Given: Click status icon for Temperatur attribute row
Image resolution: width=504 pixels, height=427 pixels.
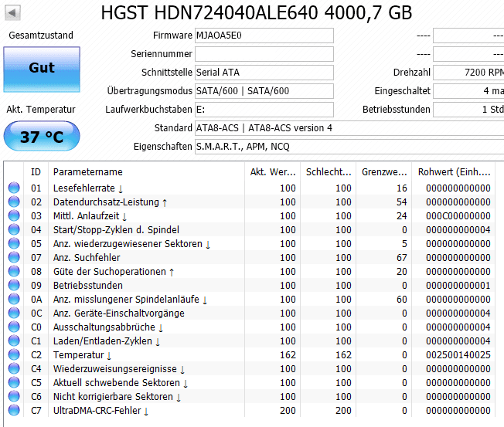Looking at the screenshot, I should pos(14,354).
